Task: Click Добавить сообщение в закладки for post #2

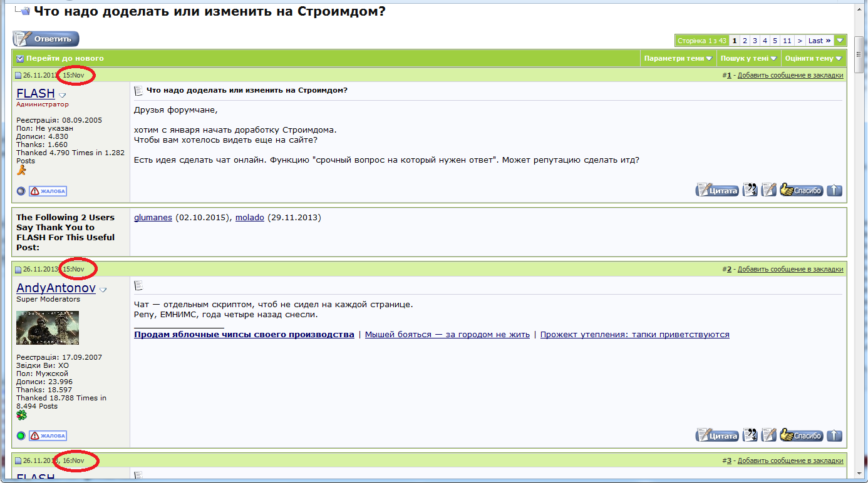Action: coord(790,270)
